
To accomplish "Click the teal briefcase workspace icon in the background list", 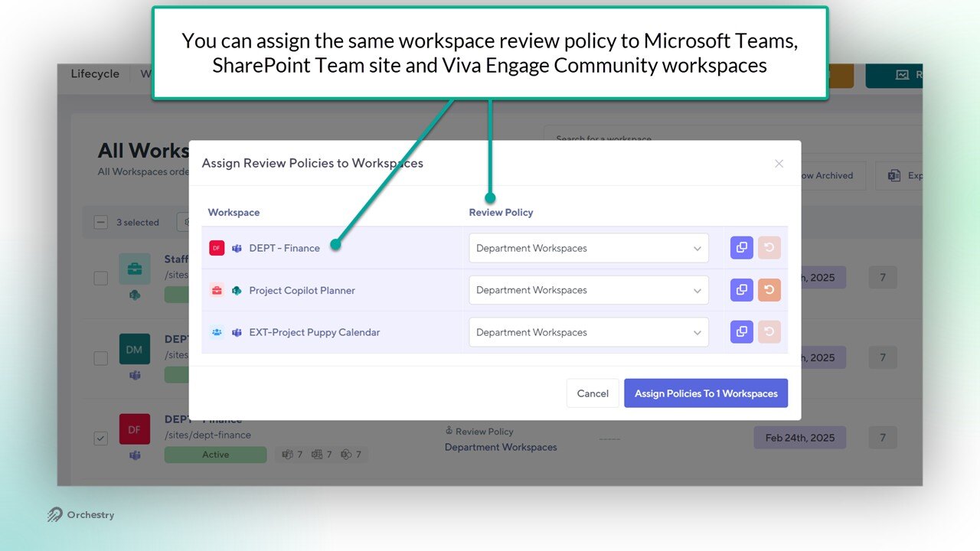I will (134, 269).
